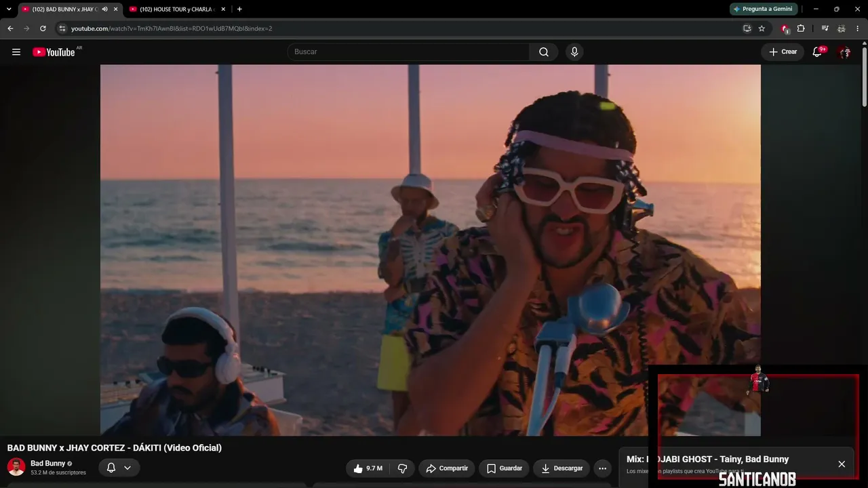Expand the subscription notification bell dropdown
This screenshot has width=868, height=488.
click(119, 468)
